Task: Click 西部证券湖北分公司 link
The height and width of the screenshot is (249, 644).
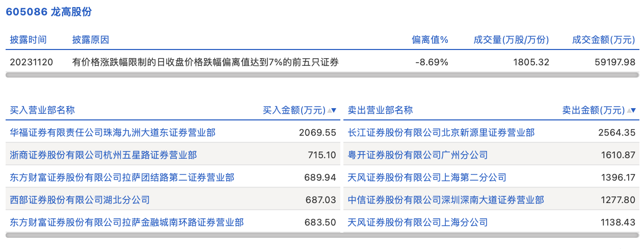Action: tap(80, 200)
